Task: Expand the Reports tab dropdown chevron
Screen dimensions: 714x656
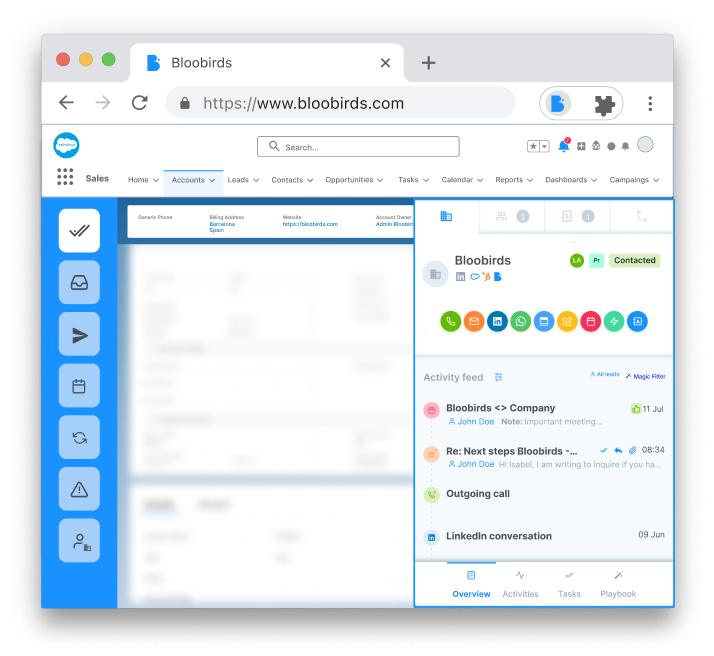Action: pos(530,180)
